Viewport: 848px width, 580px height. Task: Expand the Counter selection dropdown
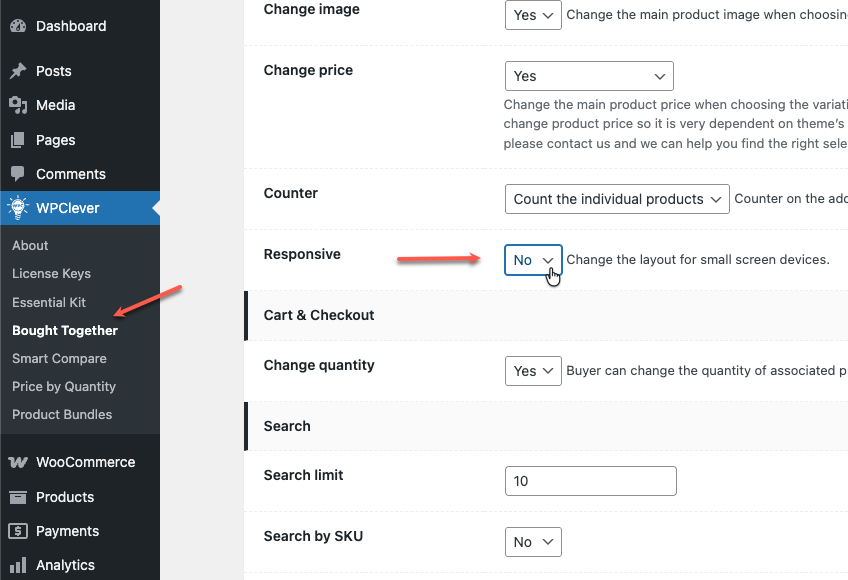(x=617, y=199)
